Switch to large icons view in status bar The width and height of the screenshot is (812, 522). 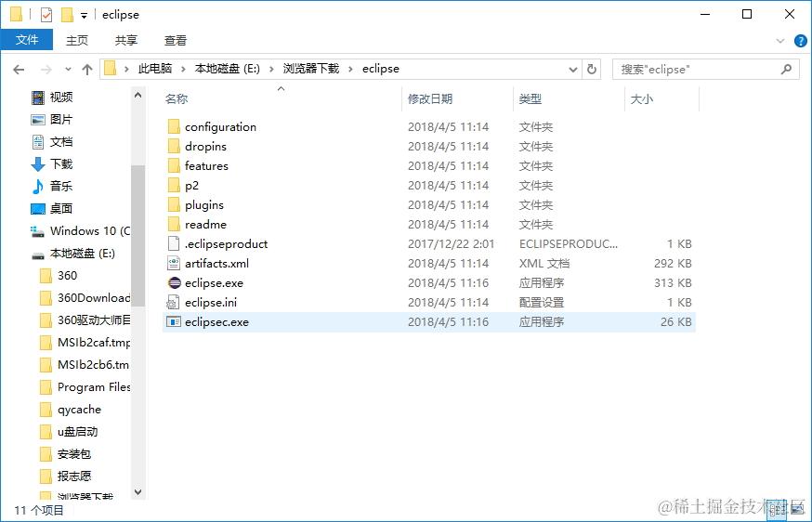[797, 510]
